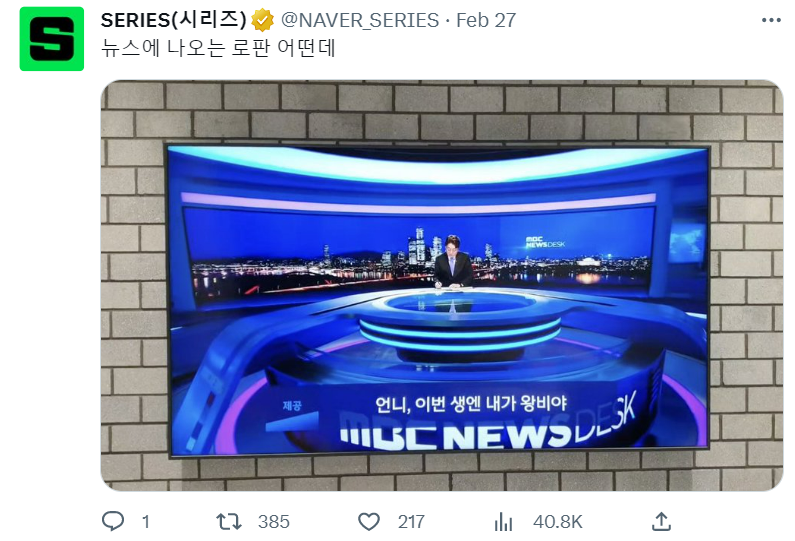Screen dimensions: 795x541
Task: Click the large MBC NEWSDESK logo in photo
Action: click(488, 425)
